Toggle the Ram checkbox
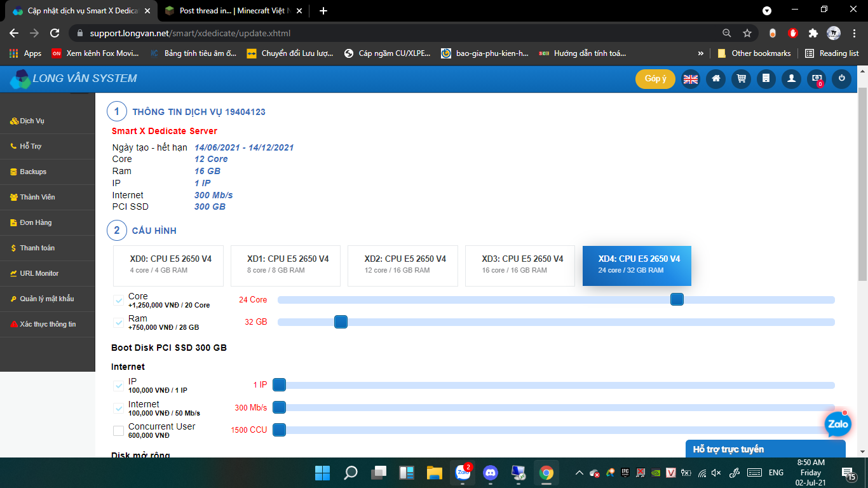Viewport: 868px width, 488px height. tap(118, 323)
